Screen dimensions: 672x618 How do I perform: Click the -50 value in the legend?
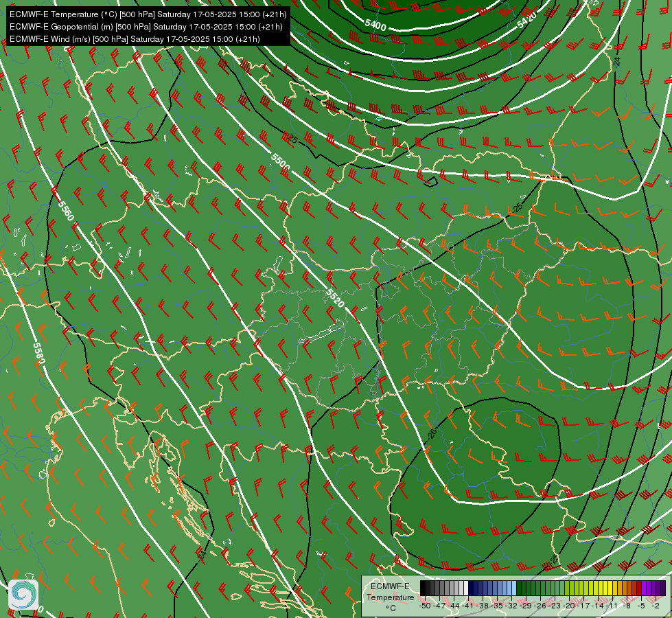pos(425,606)
